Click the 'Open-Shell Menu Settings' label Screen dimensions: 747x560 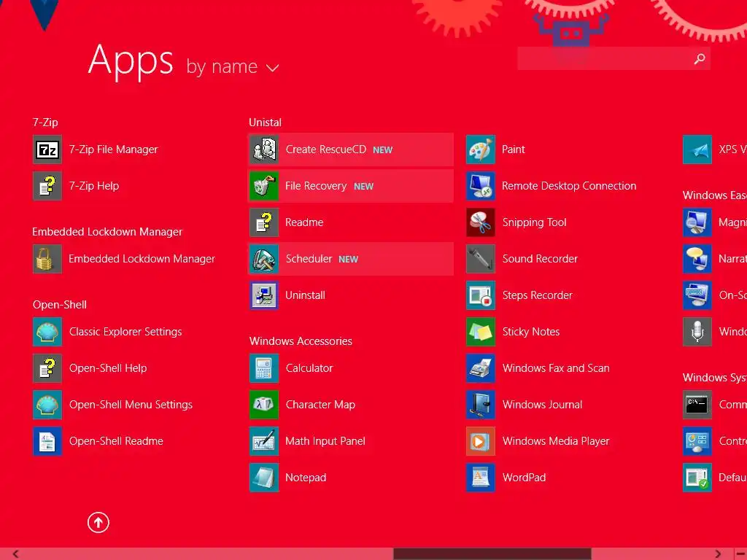click(x=131, y=405)
